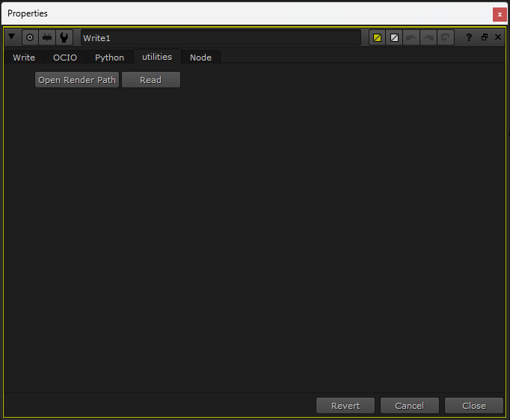Click the undo arrow icon
Viewport: 510px width, 420px height.
click(x=411, y=37)
